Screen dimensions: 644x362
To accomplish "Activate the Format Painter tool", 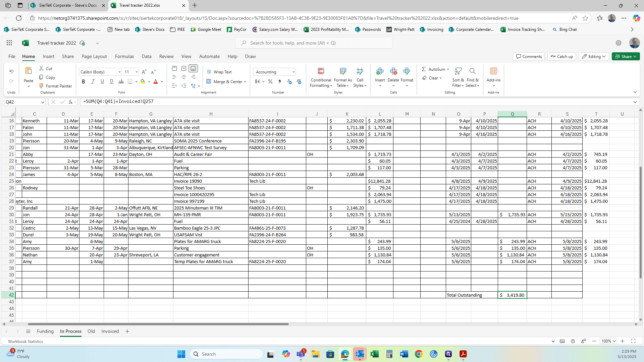I will pyautogui.click(x=55, y=86).
